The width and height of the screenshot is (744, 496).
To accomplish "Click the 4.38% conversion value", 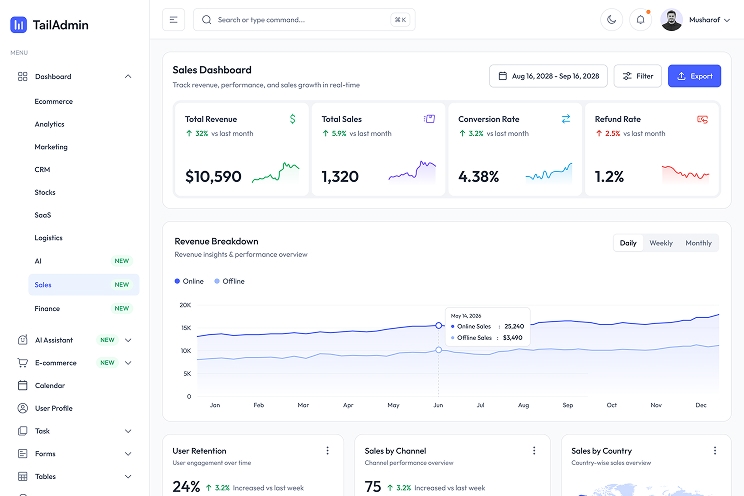I will [478, 177].
